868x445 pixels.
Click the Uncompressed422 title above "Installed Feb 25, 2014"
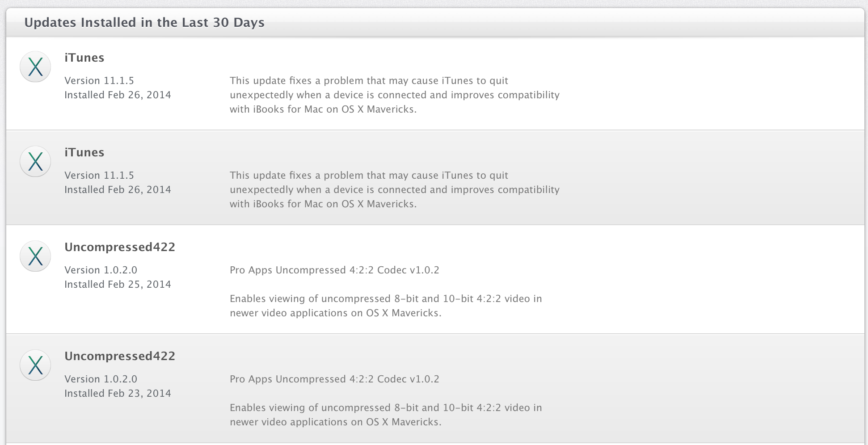click(120, 247)
